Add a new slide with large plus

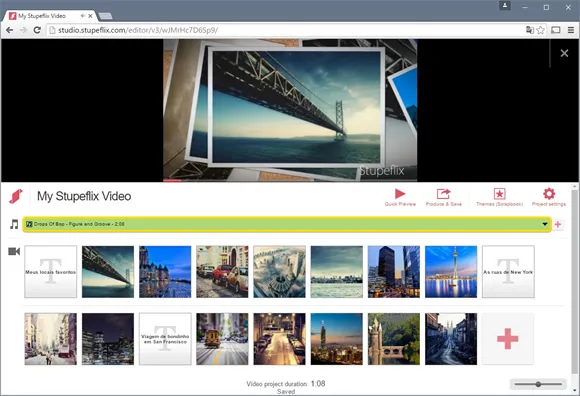pyautogui.click(x=508, y=339)
